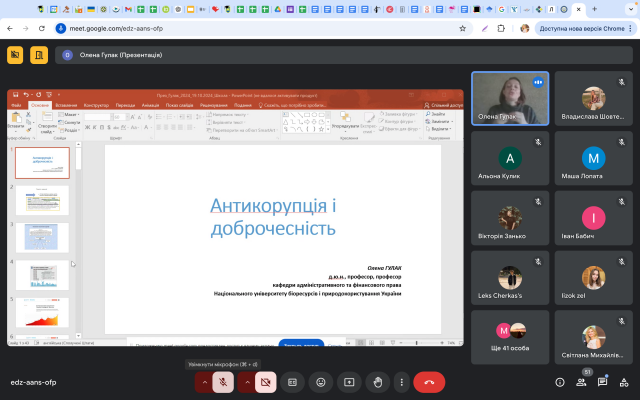
Task: Open meeting details info icon
Action: [559, 382]
